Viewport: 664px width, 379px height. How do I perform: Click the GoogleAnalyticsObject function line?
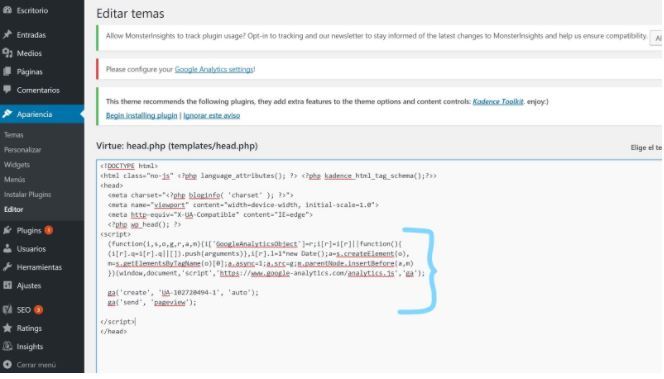255,243
